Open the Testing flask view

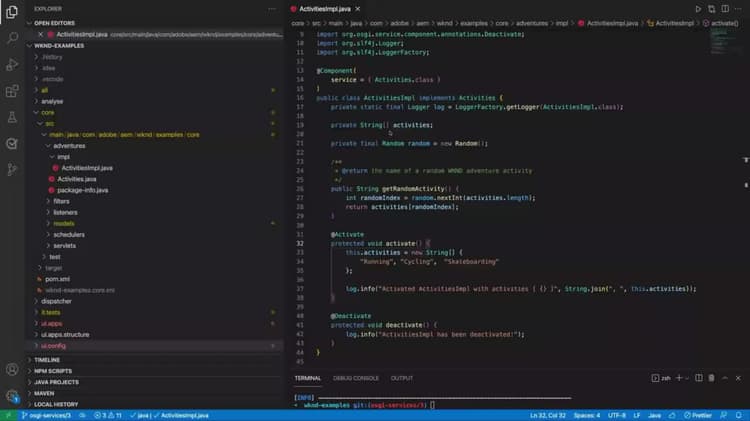point(12,117)
